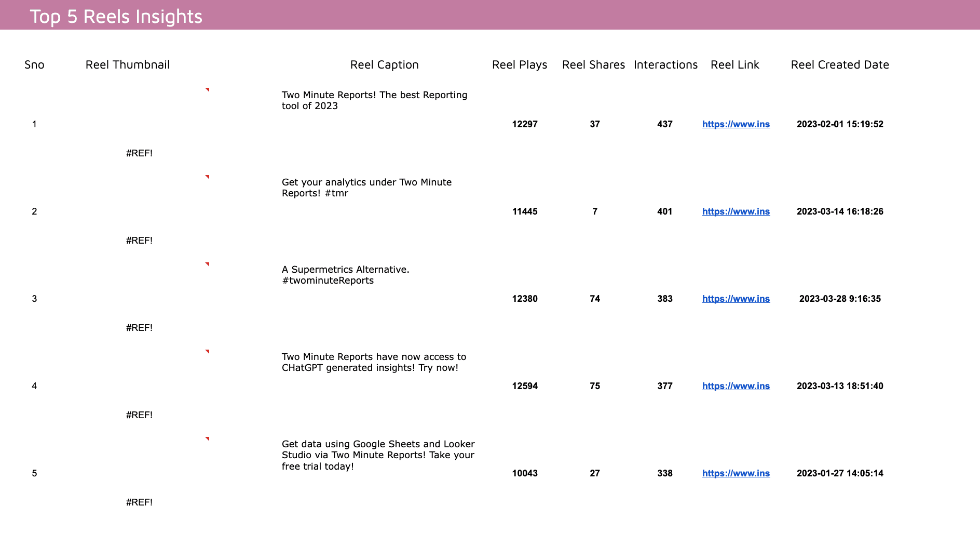Select the Reel Shares value 75
The height and width of the screenshot is (533, 980).
[x=595, y=386]
